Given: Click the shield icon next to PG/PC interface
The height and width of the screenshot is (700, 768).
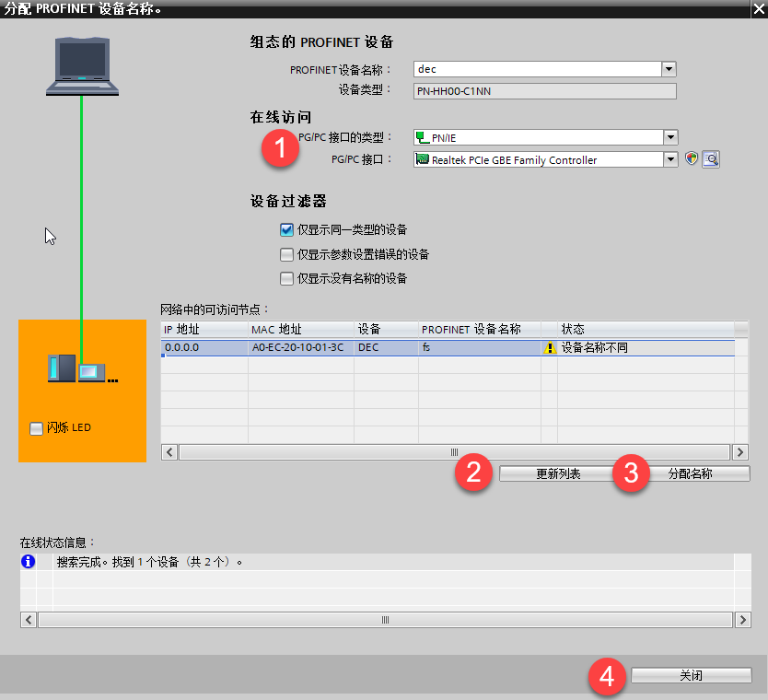Looking at the screenshot, I should pos(691,158).
